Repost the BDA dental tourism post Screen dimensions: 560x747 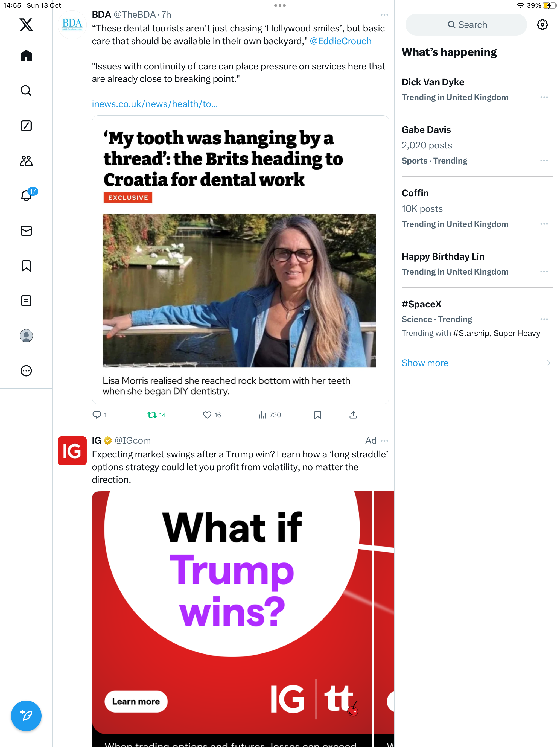click(x=156, y=415)
